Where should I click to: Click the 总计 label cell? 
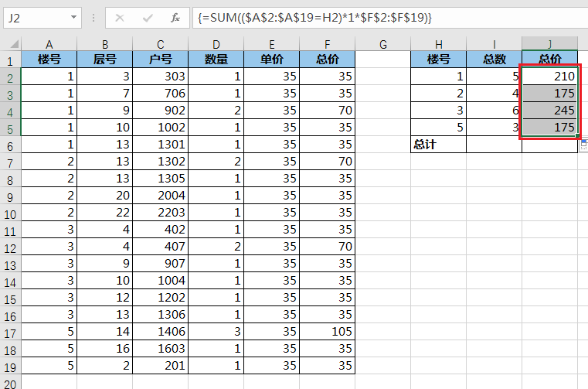[x=438, y=144]
